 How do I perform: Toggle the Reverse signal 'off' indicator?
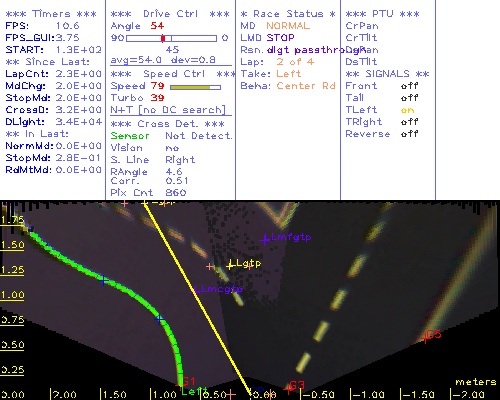tap(410, 134)
